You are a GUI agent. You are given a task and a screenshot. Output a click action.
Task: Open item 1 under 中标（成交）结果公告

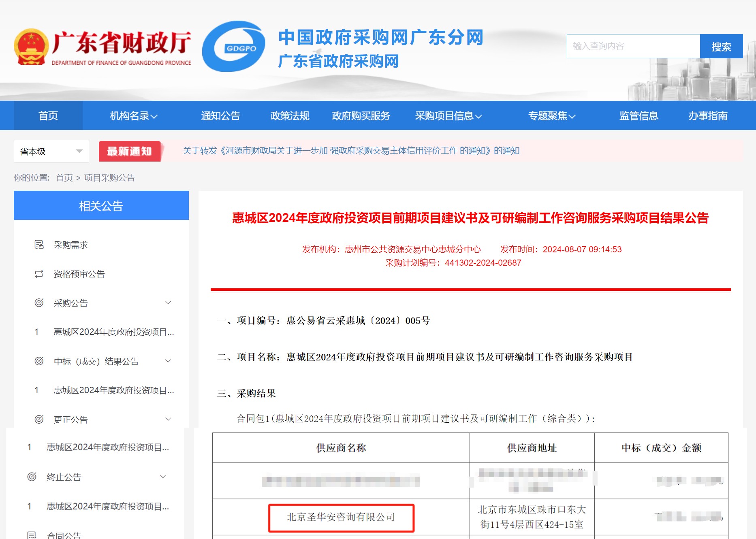(114, 390)
